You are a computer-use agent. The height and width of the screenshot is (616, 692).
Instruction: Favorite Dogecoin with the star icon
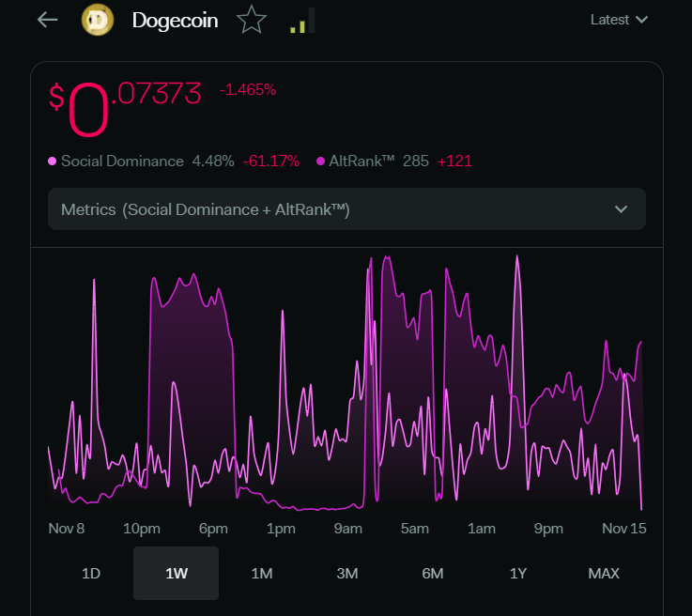252,20
